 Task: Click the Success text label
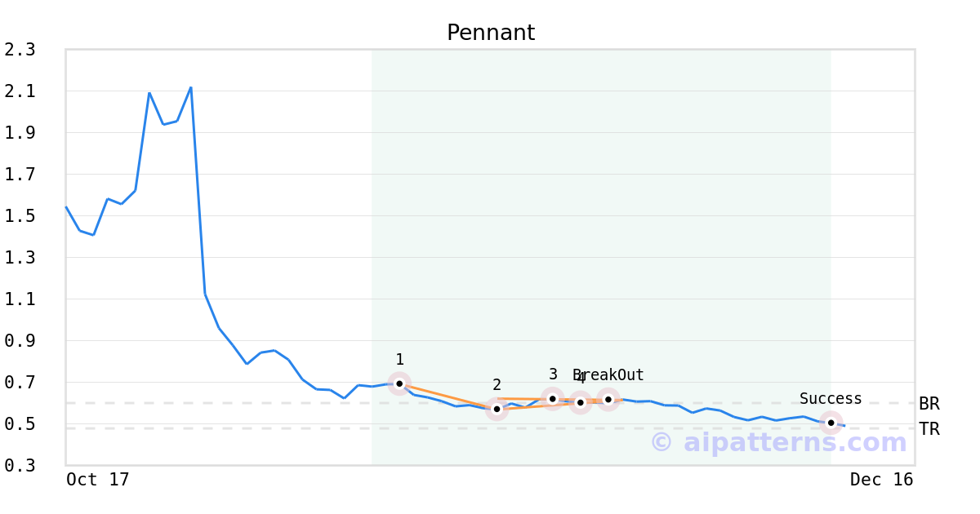click(x=831, y=399)
